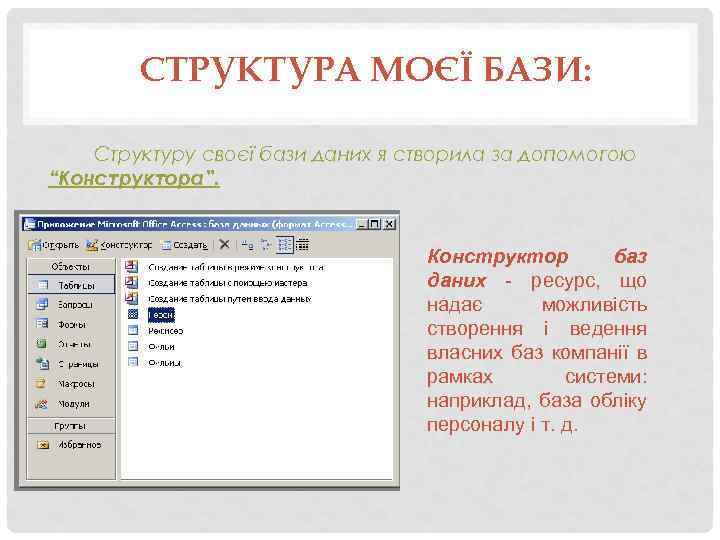Click Создание таблицы в режиме конструктора

[x=236, y=267]
